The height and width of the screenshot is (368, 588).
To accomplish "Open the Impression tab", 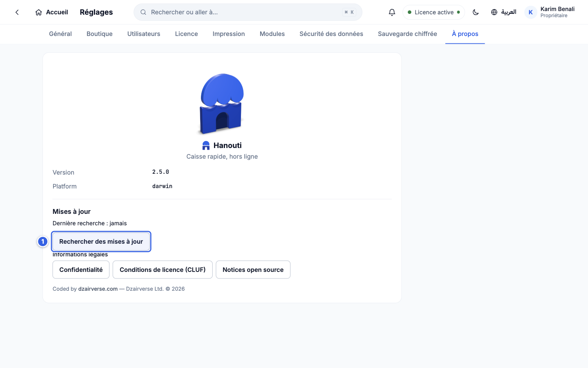I will tap(229, 34).
